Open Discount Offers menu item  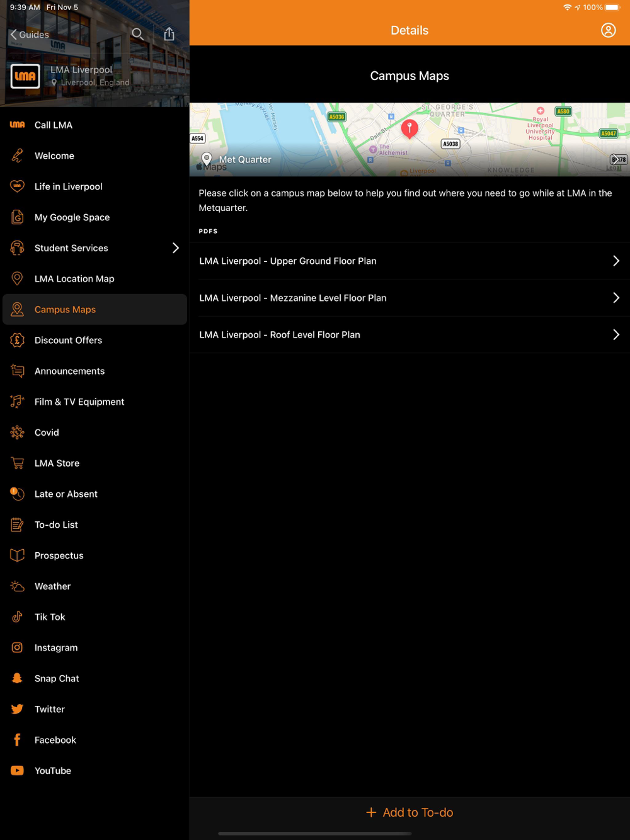(94, 340)
